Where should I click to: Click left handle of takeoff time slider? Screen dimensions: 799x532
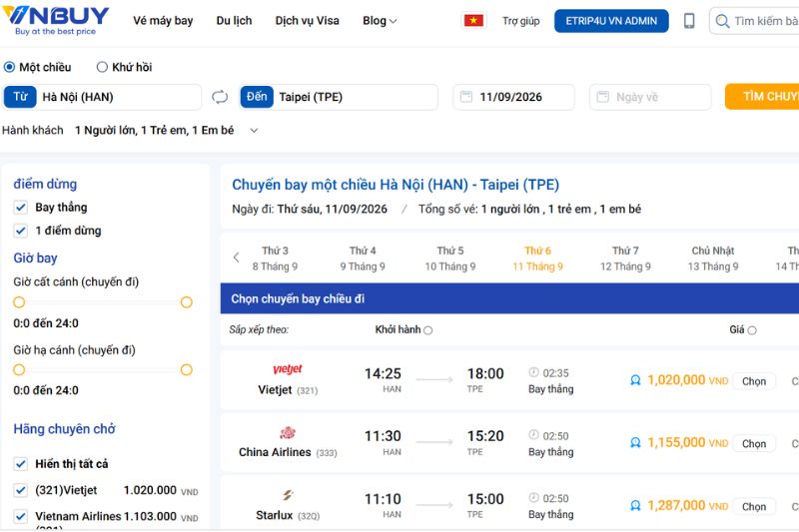(x=19, y=302)
